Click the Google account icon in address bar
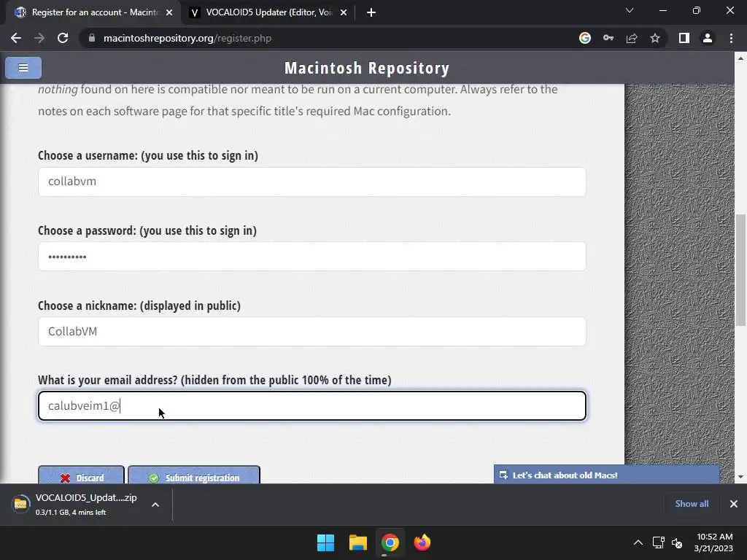747x560 pixels. (584, 38)
